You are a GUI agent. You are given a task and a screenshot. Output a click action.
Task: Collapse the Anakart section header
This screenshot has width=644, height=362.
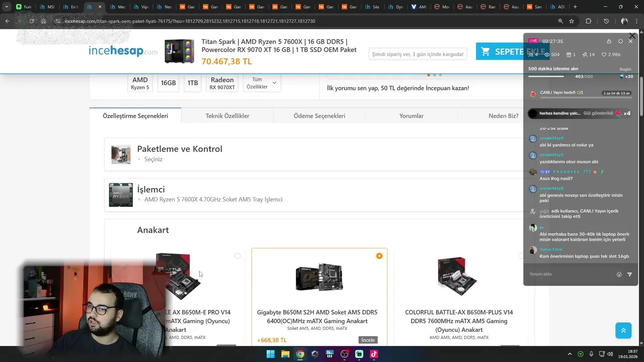[x=153, y=230]
